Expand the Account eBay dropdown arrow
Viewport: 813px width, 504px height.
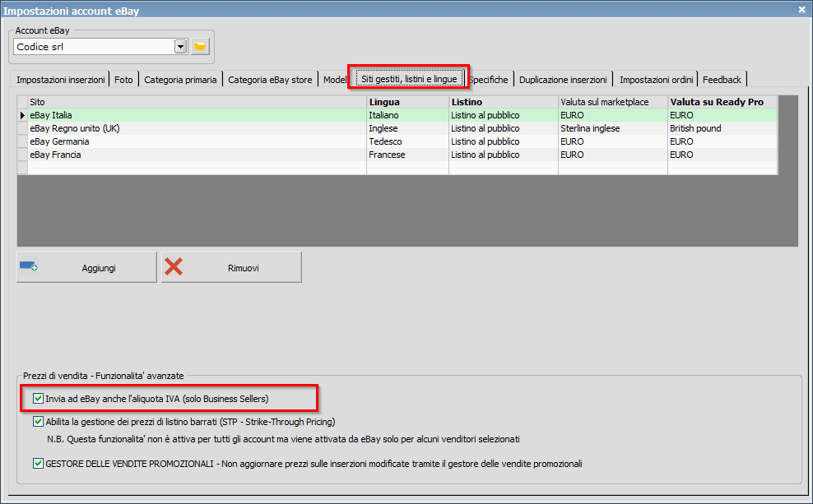pyautogui.click(x=180, y=47)
